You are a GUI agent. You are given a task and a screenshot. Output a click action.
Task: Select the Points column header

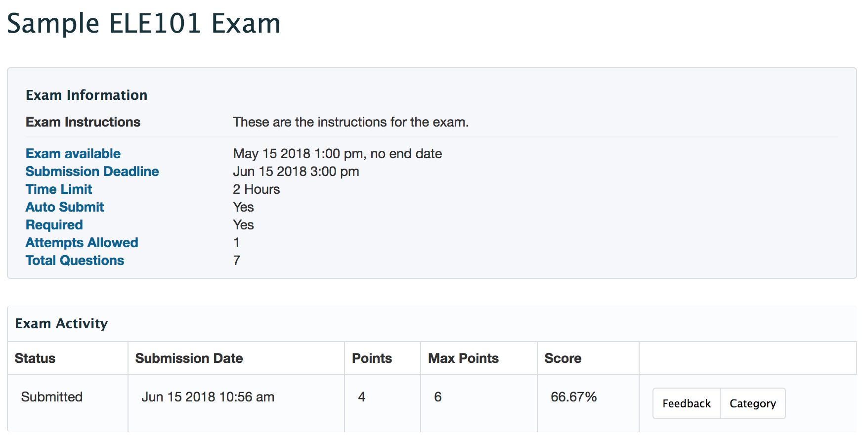(x=372, y=358)
